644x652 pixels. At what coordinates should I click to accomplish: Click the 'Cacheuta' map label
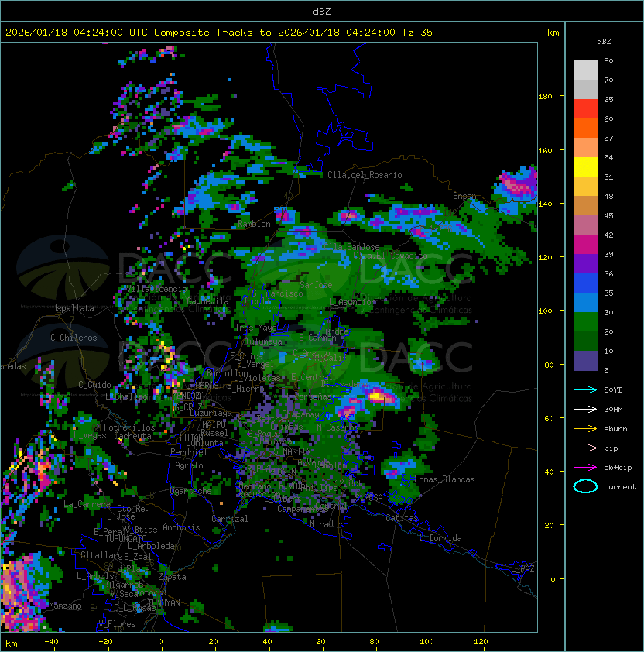pyautogui.click(x=132, y=436)
